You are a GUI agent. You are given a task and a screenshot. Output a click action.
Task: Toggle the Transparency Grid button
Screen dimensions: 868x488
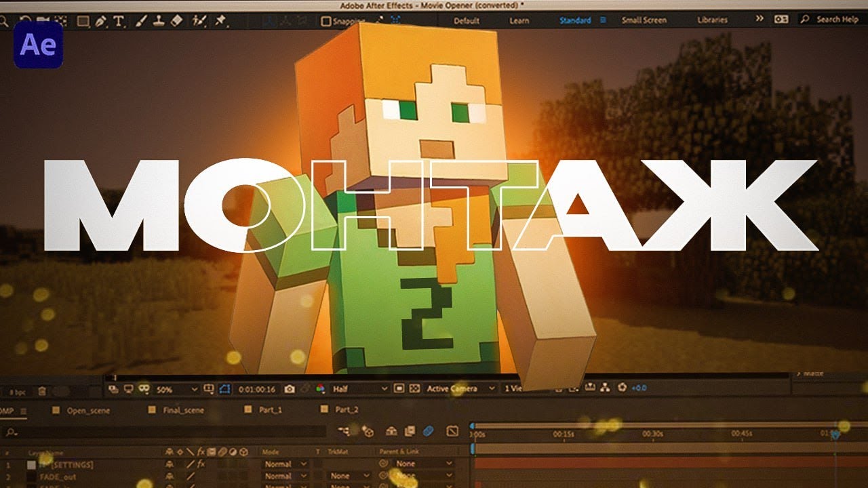[414, 388]
